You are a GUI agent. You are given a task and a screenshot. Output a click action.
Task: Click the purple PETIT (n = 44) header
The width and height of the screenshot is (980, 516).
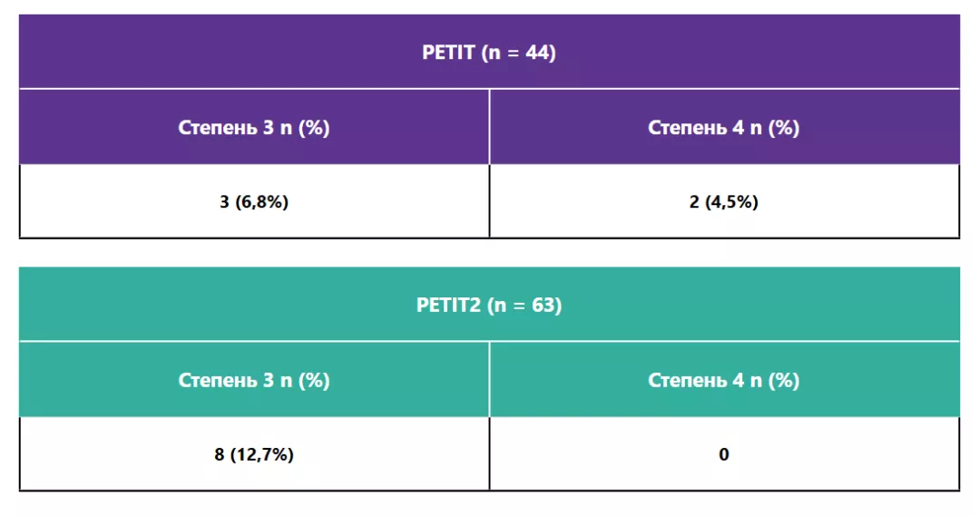(489, 53)
